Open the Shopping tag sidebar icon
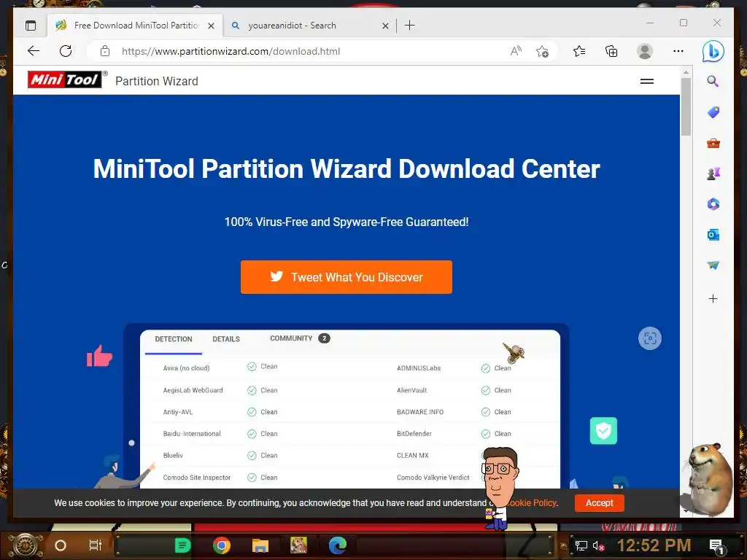Image resolution: width=747 pixels, height=560 pixels. click(x=713, y=112)
